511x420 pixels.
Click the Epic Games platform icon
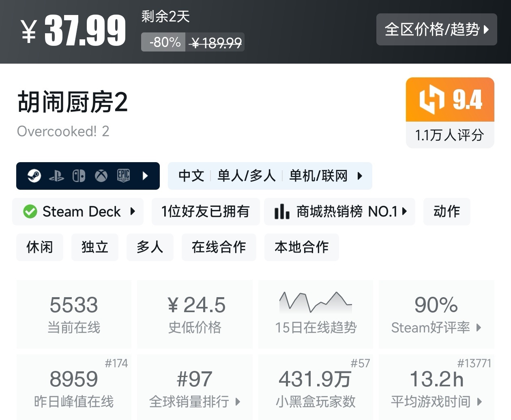point(123,176)
